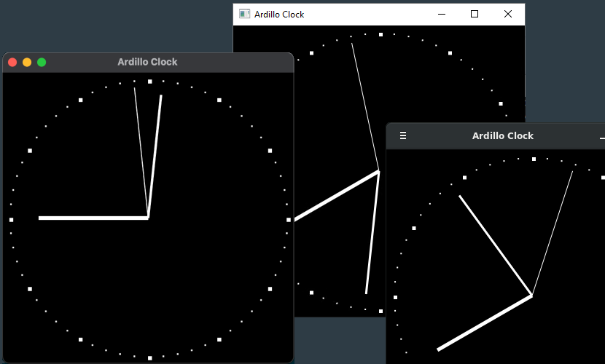Click the 9 o'clock marker in Linux clock

click(x=396, y=297)
